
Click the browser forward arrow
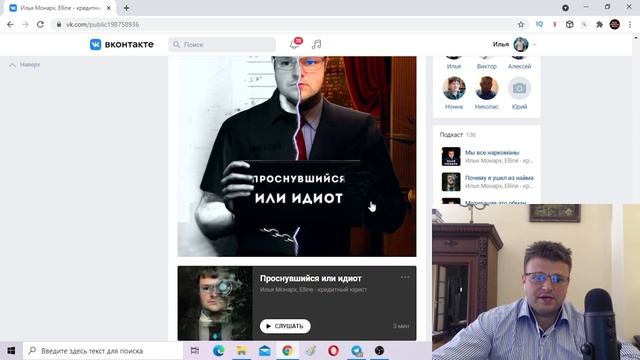pos(25,24)
